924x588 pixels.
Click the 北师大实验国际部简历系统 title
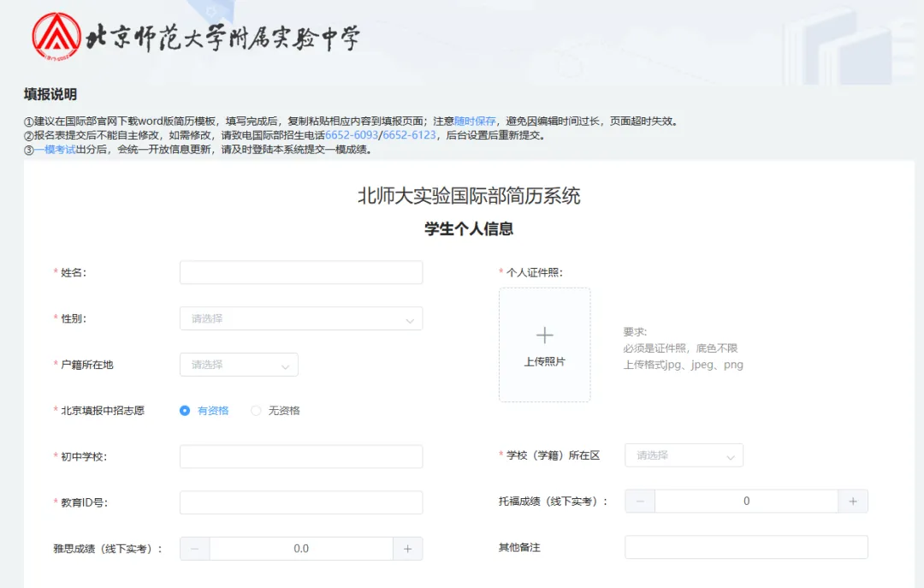click(469, 196)
